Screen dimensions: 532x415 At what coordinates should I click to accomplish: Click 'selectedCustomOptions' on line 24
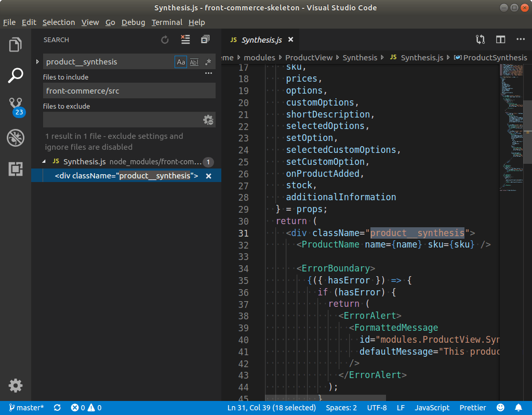click(341, 150)
